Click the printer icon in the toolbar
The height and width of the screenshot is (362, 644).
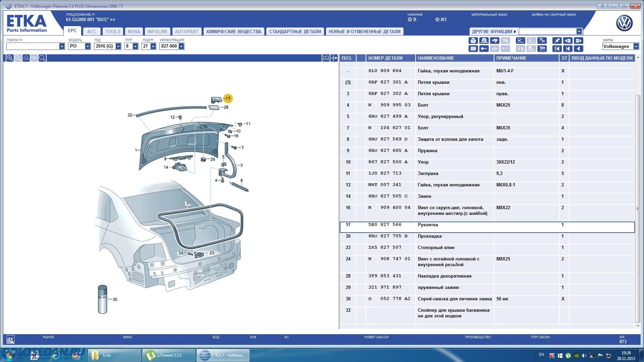[x=473, y=41]
